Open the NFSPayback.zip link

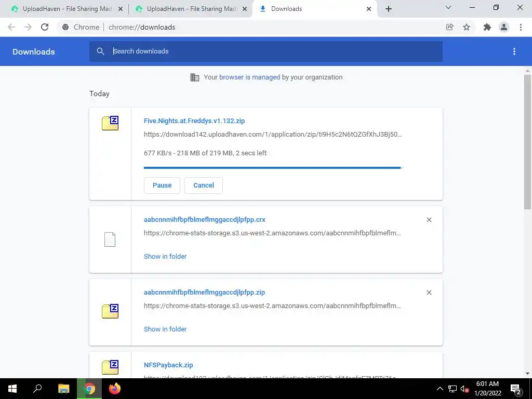[x=168, y=365]
